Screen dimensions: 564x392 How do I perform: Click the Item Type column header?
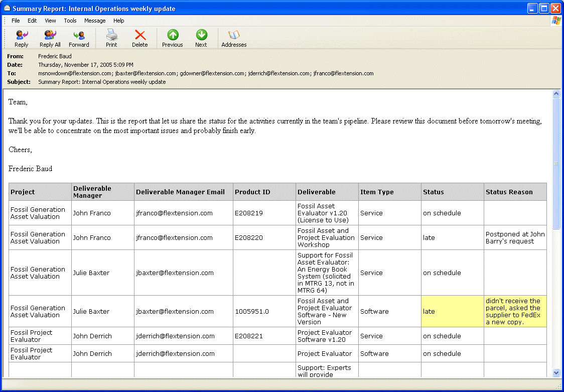click(390, 192)
